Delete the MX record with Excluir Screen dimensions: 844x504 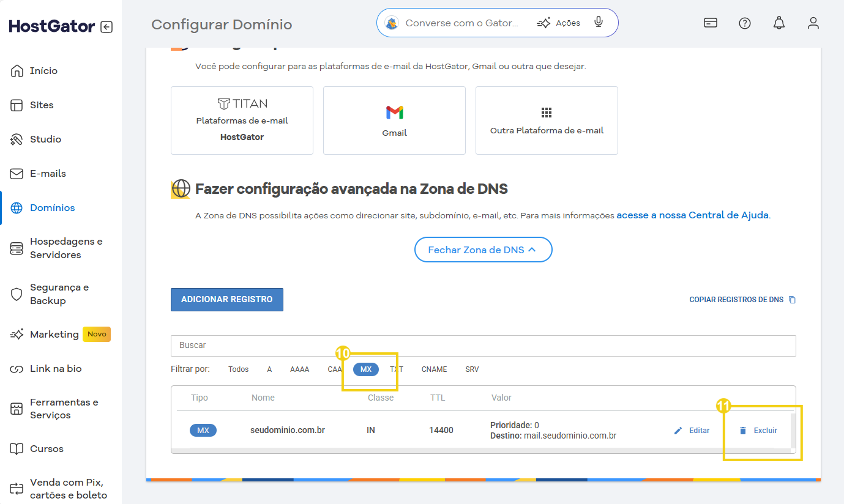pos(758,431)
